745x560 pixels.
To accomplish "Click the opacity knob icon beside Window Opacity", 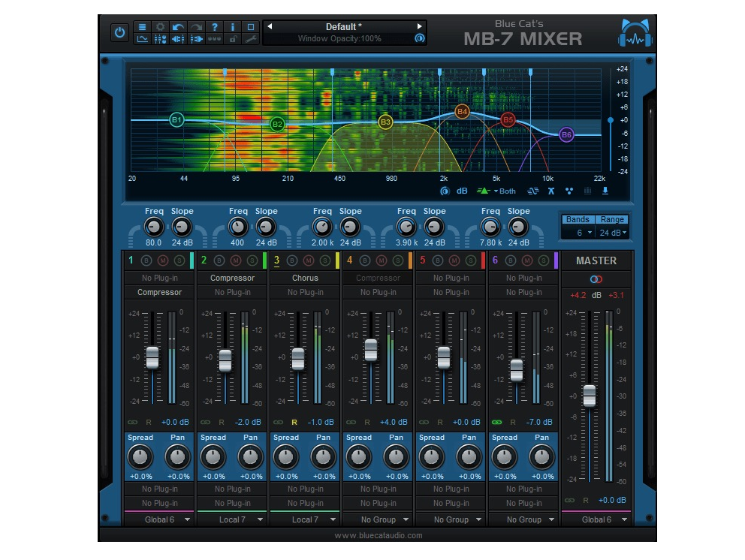I will point(420,38).
